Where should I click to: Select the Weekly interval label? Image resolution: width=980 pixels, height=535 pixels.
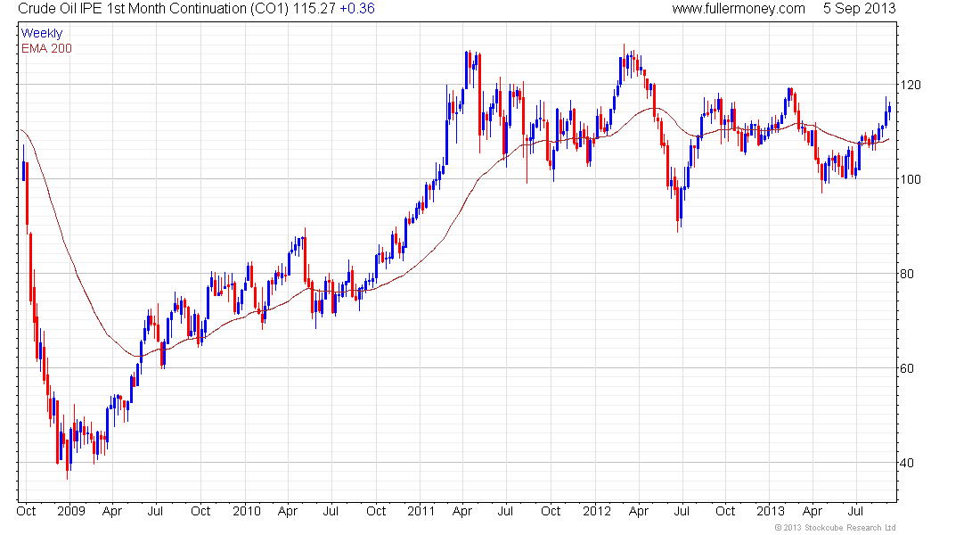(42, 33)
